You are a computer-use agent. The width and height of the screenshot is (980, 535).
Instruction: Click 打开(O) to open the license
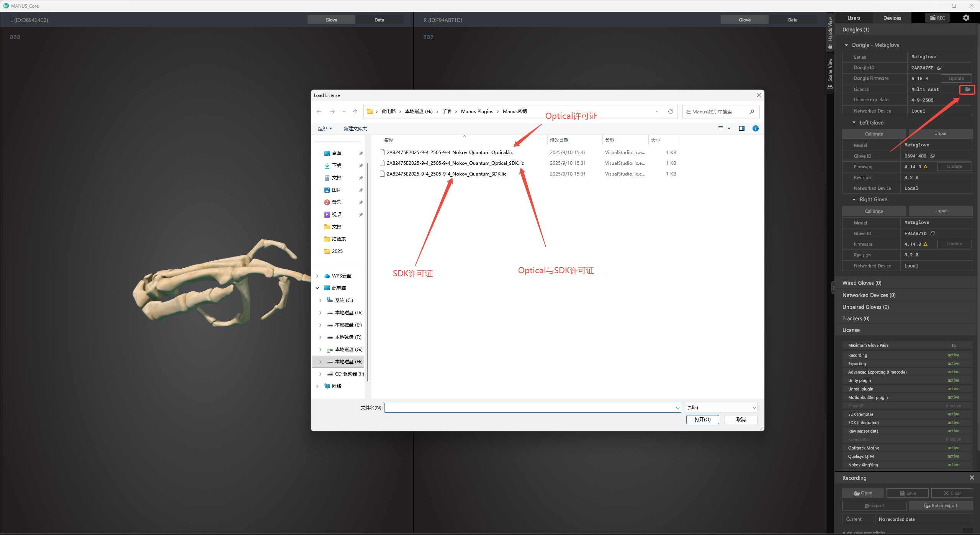coord(702,420)
